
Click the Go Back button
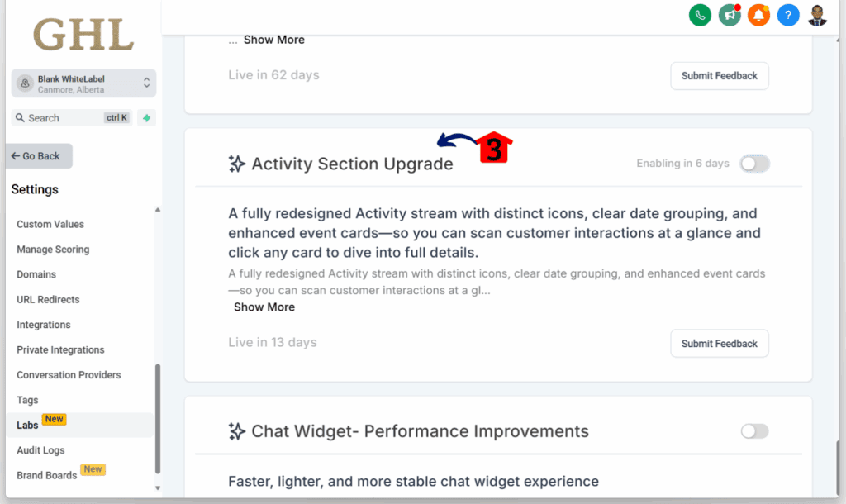[x=40, y=156]
